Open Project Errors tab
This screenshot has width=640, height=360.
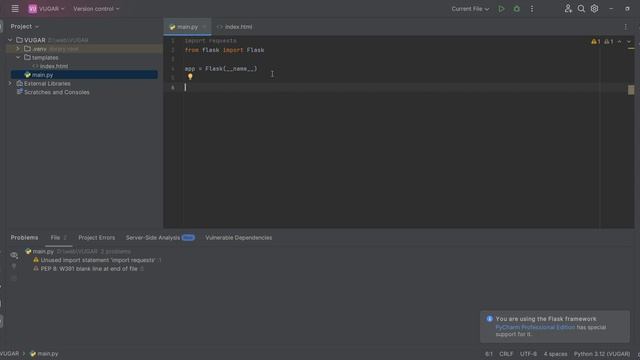pyautogui.click(x=97, y=238)
